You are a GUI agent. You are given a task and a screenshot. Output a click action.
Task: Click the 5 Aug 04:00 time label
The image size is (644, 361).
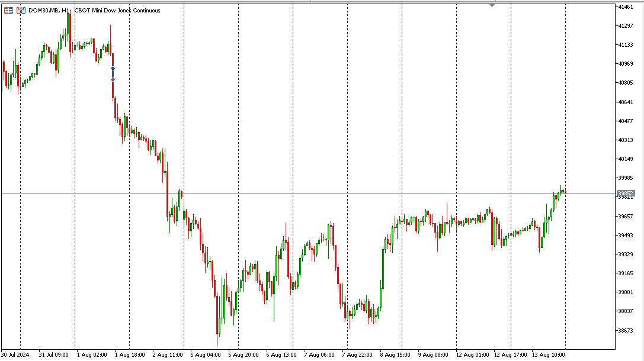pyautogui.click(x=206, y=355)
